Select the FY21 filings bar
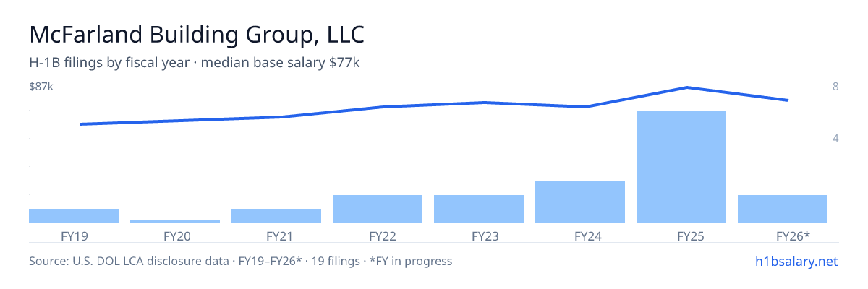Screen dimensions: 868x289 coord(276,216)
